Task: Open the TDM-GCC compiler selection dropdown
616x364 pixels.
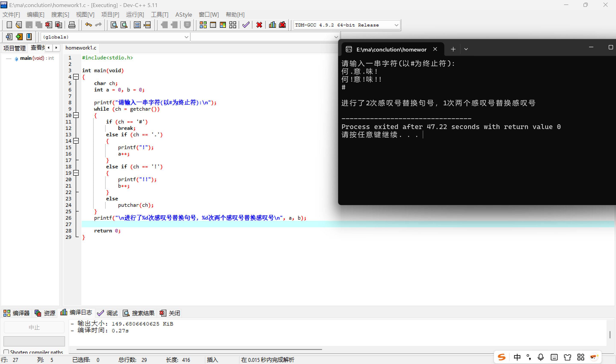Action: tap(396, 25)
